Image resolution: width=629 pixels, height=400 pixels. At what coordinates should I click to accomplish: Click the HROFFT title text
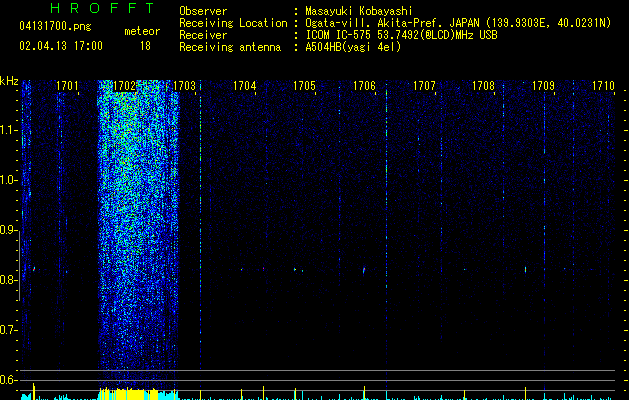coord(103,8)
